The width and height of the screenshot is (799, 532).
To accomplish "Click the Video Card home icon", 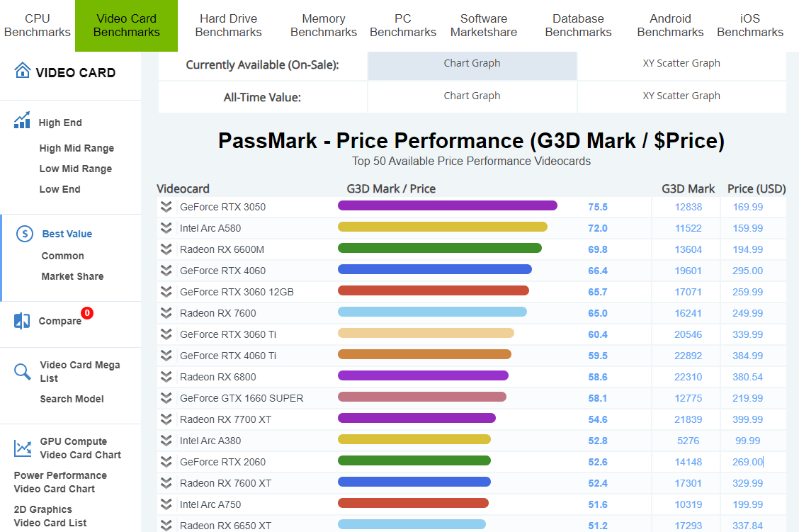I will tap(23, 70).
